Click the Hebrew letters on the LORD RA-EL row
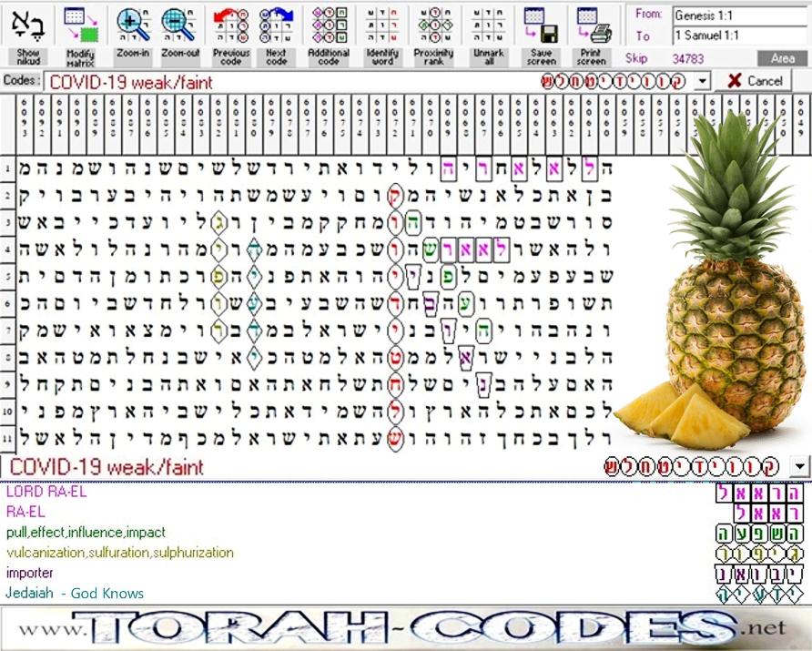 click(759, 493)
